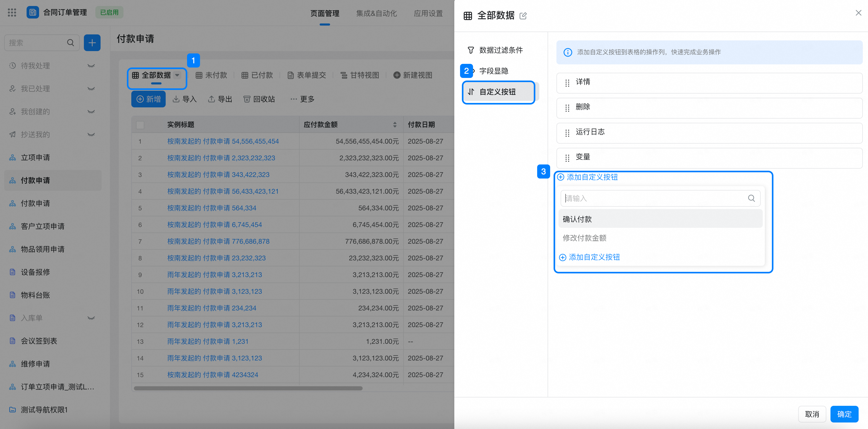Screen dimensions: 868x429
Task: Open the 全部数据 view dropdown arrow
Action: 177,75
